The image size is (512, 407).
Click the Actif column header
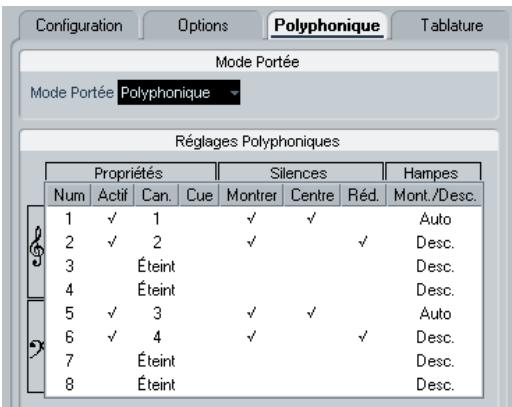click(113, 195)
